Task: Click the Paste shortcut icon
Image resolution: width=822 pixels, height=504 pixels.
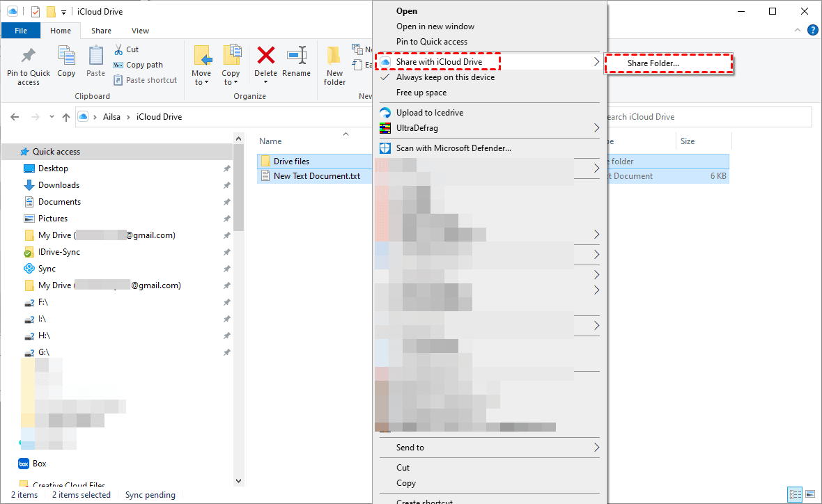Action: 118,80
